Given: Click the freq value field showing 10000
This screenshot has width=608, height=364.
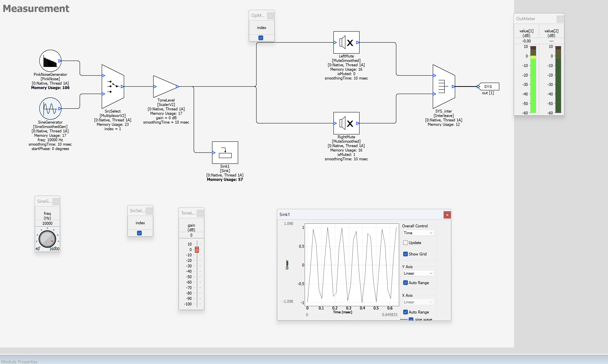Looking at the screenshot, I should point(47,224).
